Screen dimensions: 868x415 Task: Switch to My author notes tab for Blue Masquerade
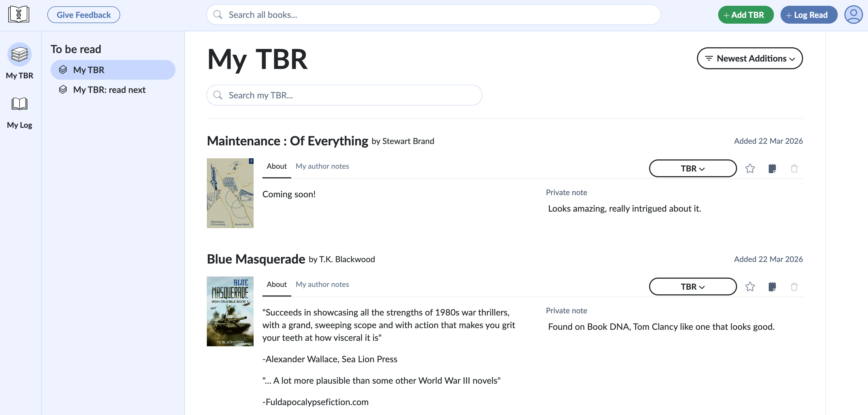(322, 284)
